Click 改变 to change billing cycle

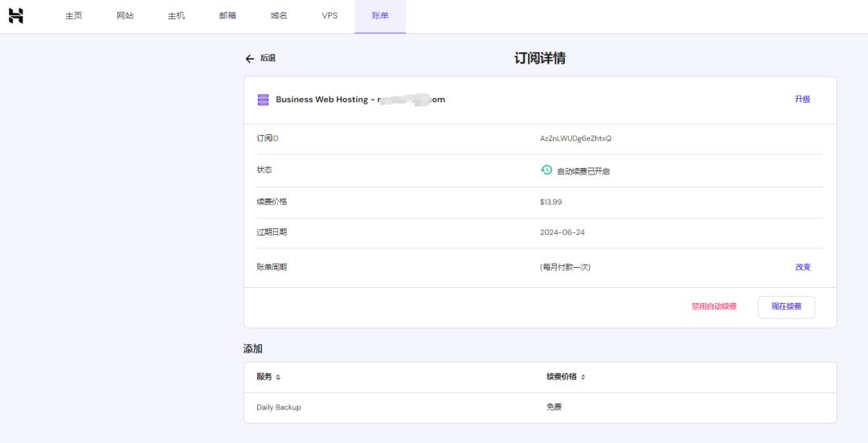[803, 267]
